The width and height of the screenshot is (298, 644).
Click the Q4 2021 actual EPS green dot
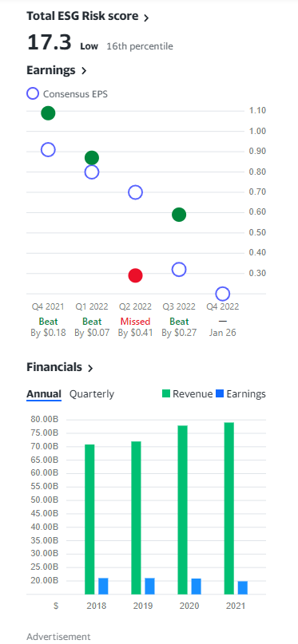coord(48,113)
